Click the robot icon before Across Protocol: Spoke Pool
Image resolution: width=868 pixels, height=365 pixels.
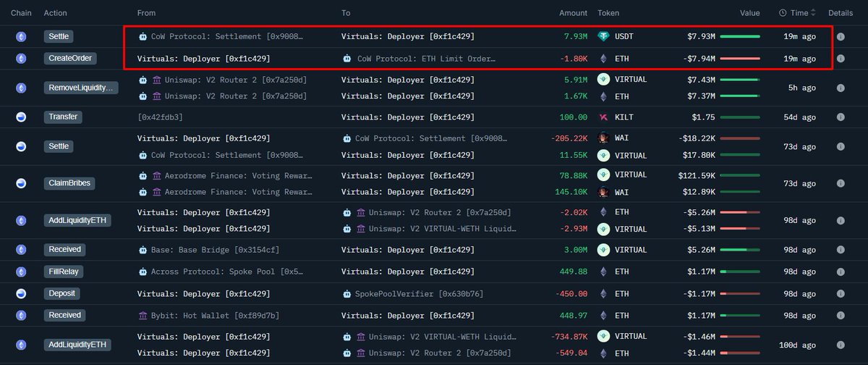coord(142,272)
